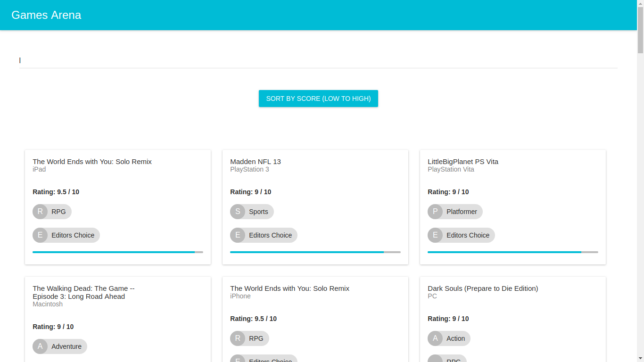This screenshot has height=362, width=644.
Task: Click the Action label on Dark Souls card
Action: pos(456,338)
